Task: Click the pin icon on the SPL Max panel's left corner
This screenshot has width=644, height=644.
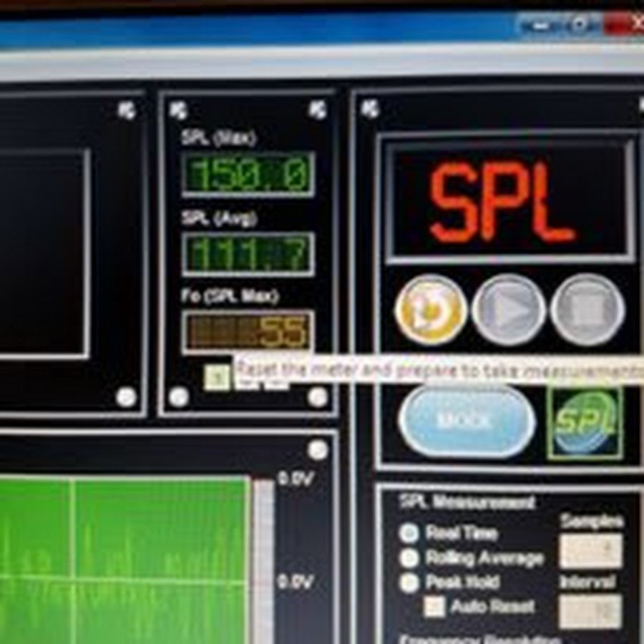Action: 177,109
